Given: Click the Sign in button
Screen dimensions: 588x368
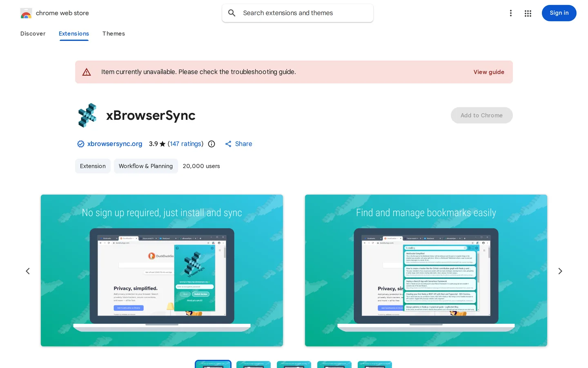Looking at the screenshot, I should tap(559, 13).
